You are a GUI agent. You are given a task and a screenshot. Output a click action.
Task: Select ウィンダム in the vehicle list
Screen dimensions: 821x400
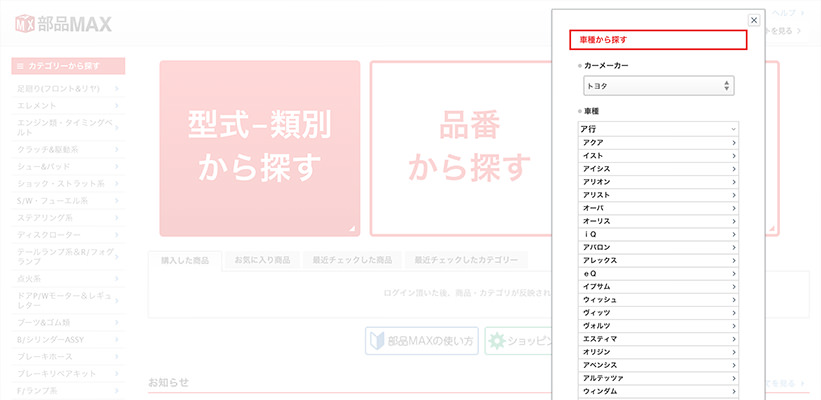coord(658,391)
